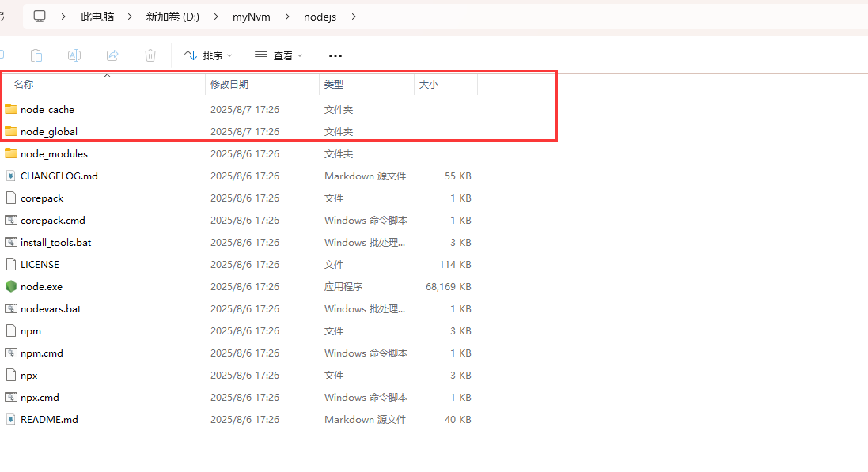Select the node_cache folder icon
Image resolution: width=868 pixels, height=472 pixels.
[11, 109]
